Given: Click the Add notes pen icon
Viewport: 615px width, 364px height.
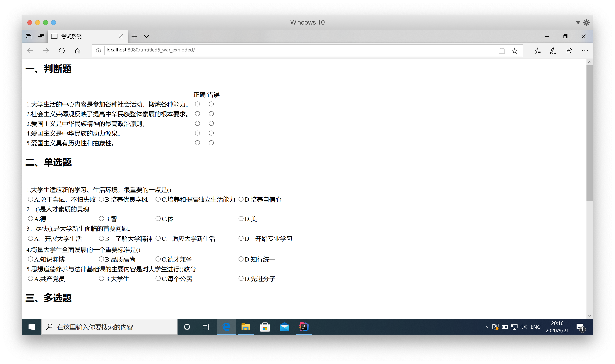Looking at the screenshot, I should click(553, 51).
